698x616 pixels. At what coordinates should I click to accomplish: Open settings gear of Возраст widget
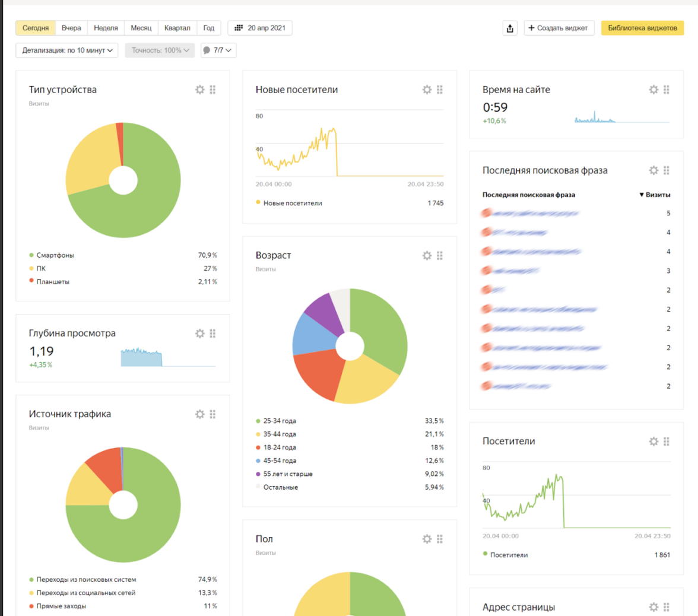(x=427, y=255)
